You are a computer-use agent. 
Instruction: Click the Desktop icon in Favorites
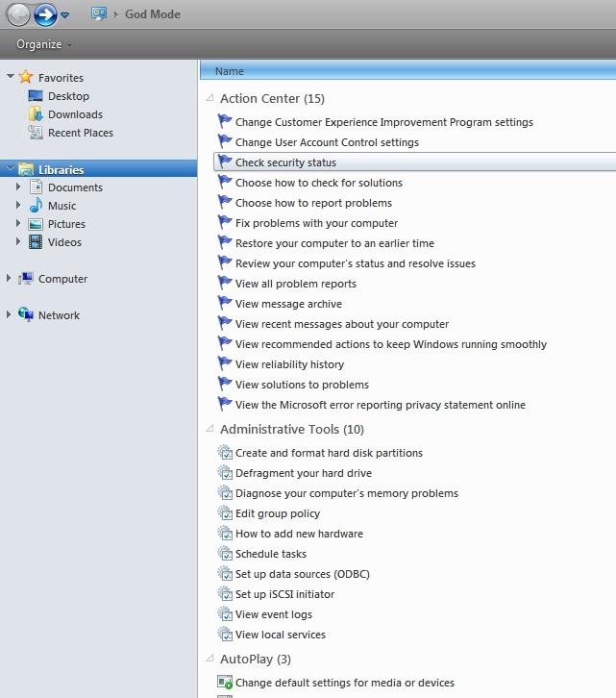point(36,96)
